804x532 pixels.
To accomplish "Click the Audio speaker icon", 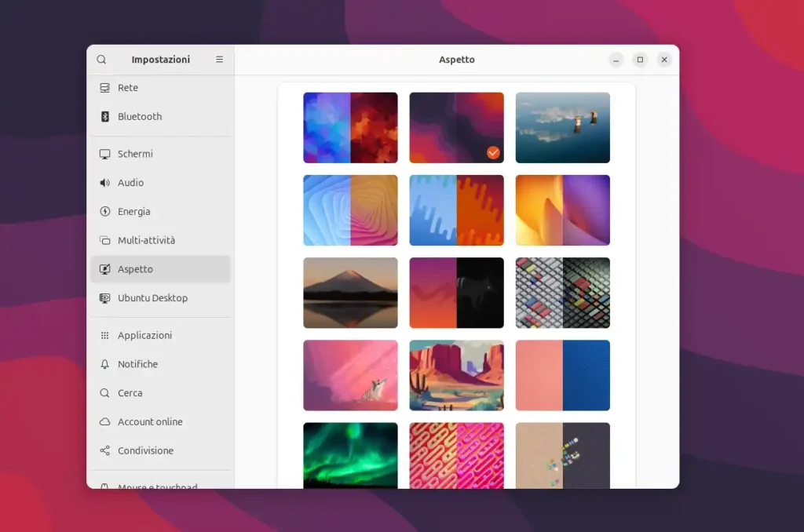I will pyautogui.click(x=104, y=182).
